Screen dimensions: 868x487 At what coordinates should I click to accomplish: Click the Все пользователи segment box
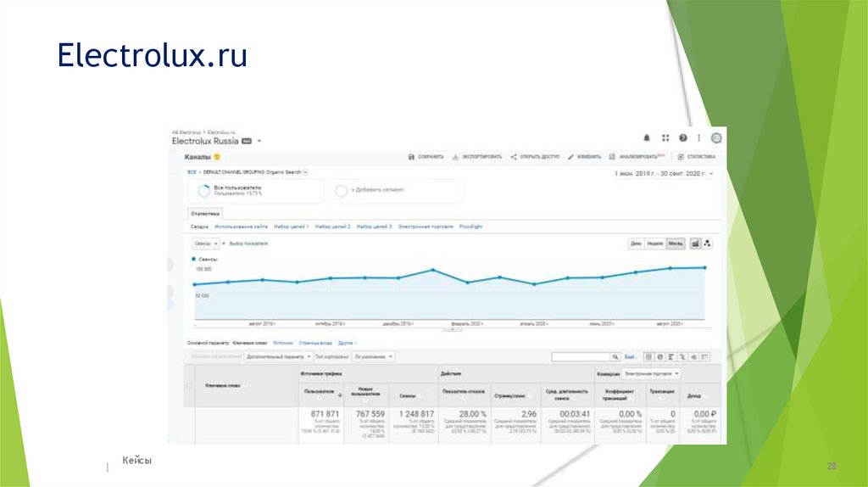click(x=256, y=191)
